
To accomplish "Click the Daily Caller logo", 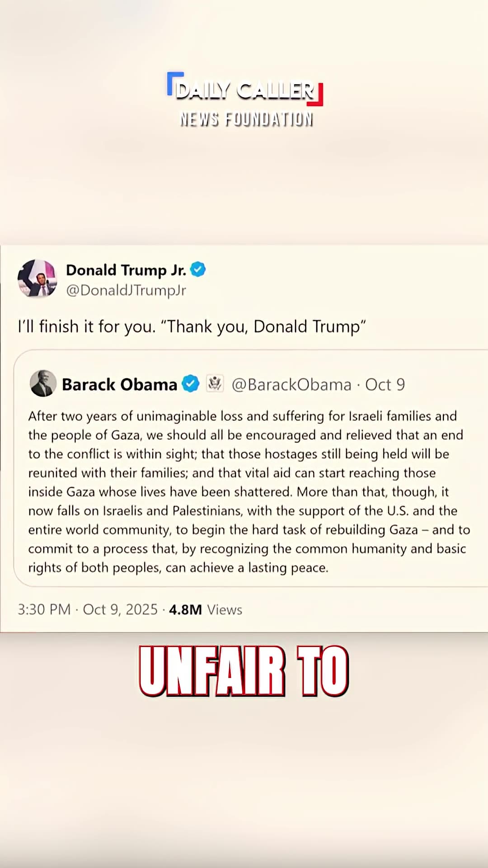I will (245, 90).
